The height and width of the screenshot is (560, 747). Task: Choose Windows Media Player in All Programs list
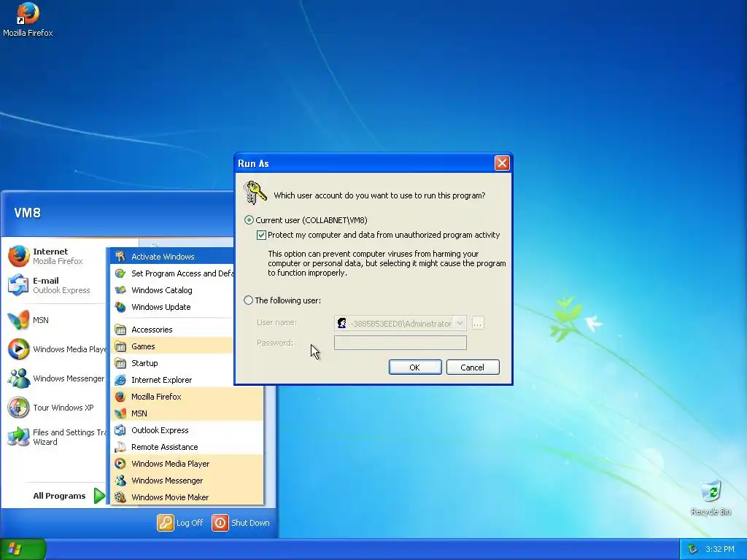click(187, 464)
